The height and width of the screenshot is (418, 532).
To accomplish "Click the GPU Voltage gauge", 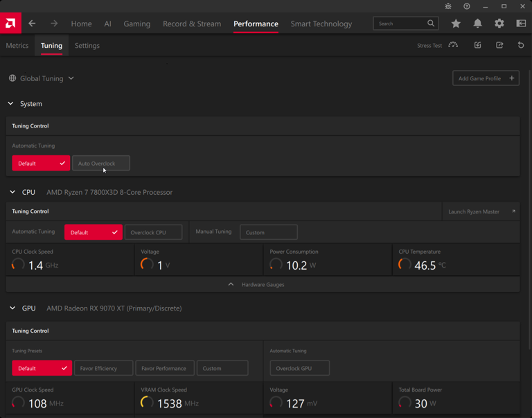I will 276,403.
